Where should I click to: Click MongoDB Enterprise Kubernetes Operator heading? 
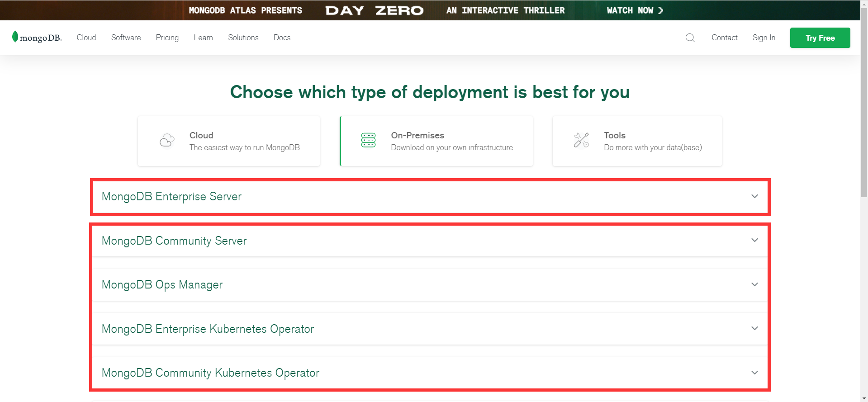pyautogui.click(x=208, y=329)
